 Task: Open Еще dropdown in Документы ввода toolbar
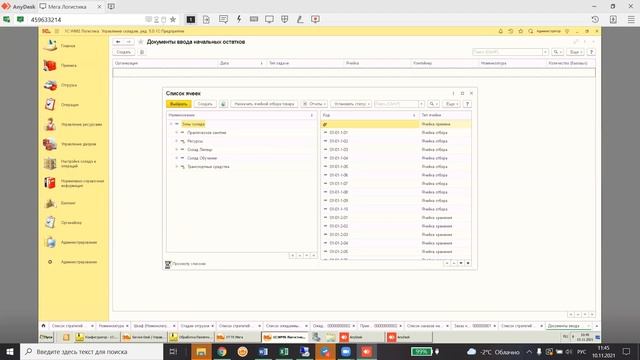(x=576, y=52)
